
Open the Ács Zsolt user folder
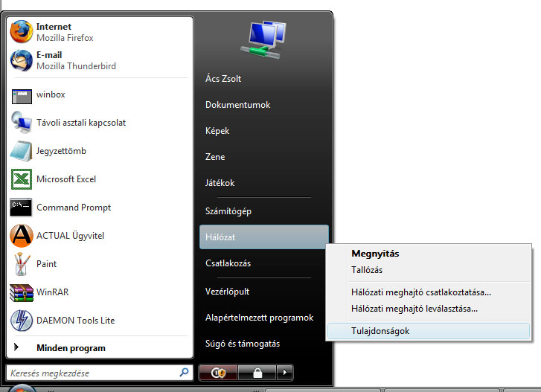pyautogui.click(x=223, y=79)
